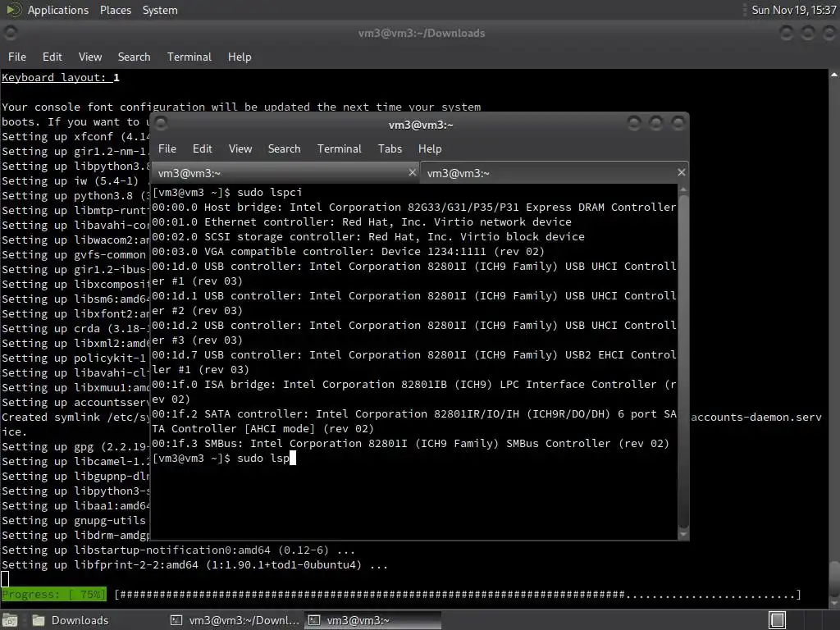The height and width of the screenshot is (630, 840).
Task: Click the workspace switcher square icon
Action: click(778, 620)
